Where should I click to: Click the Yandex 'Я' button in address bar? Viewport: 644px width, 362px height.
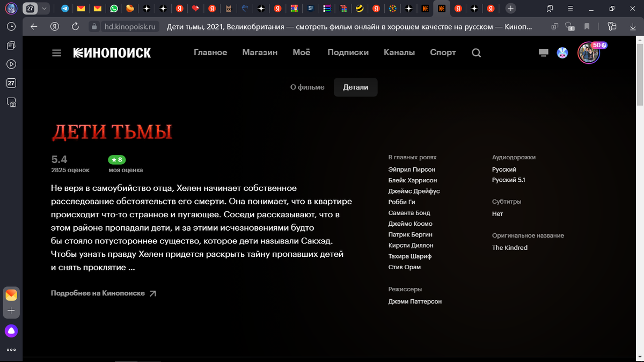click(x=54, y=26)
